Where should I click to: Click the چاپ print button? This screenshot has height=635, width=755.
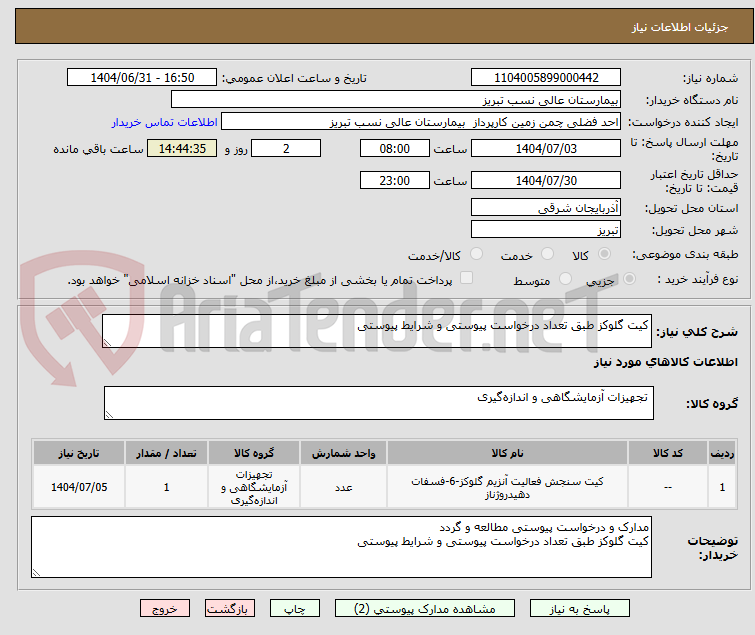294,609
